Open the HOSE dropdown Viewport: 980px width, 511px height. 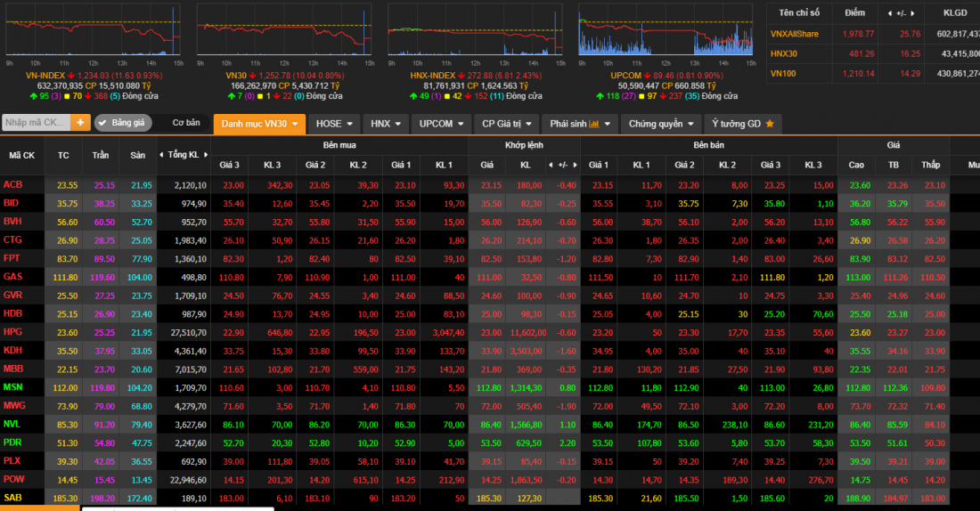coord(334,124)
